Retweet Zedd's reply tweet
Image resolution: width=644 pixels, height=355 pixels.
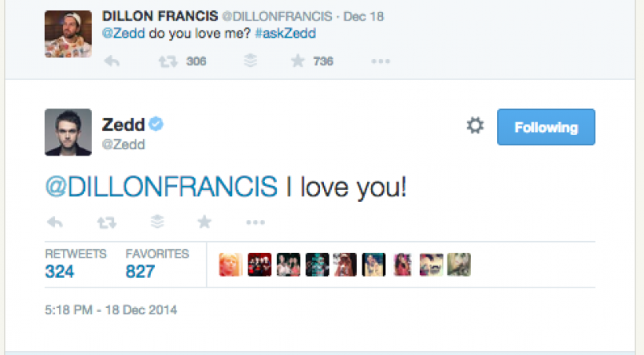coord(106,223)
